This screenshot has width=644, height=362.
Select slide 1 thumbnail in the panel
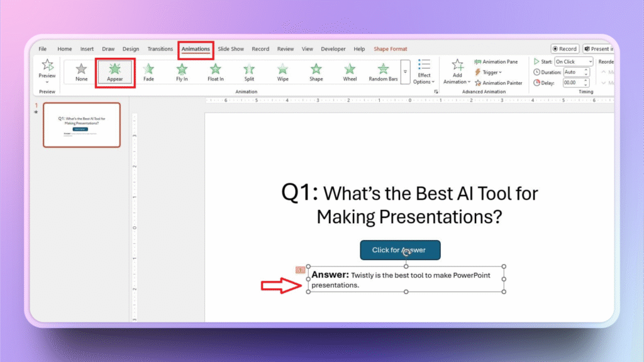pos(81,125)
